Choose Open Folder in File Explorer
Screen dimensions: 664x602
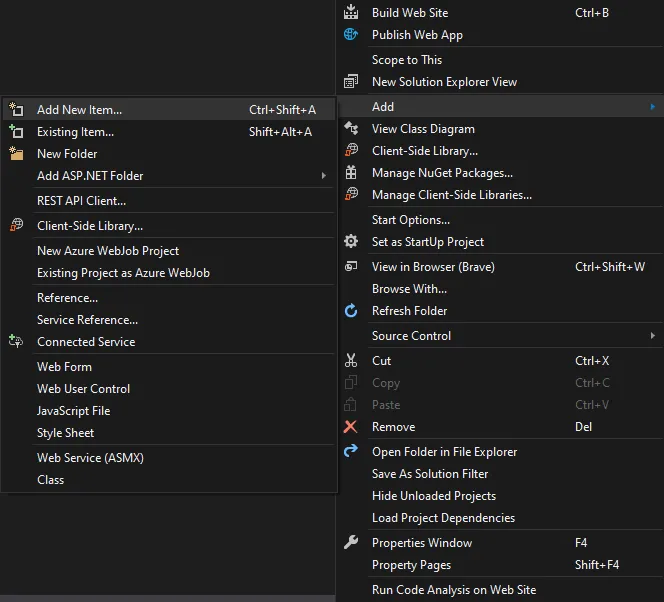click(x=444, y=452)
